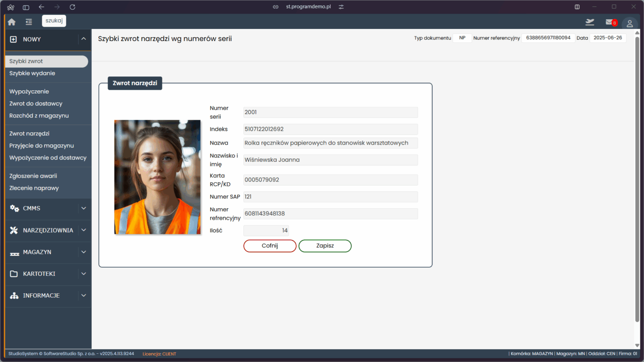Select Szybkie wydanie in sidebar
The width and height of the screenshot is (644, 362).
pyautogui.click(x=32, y=73)
